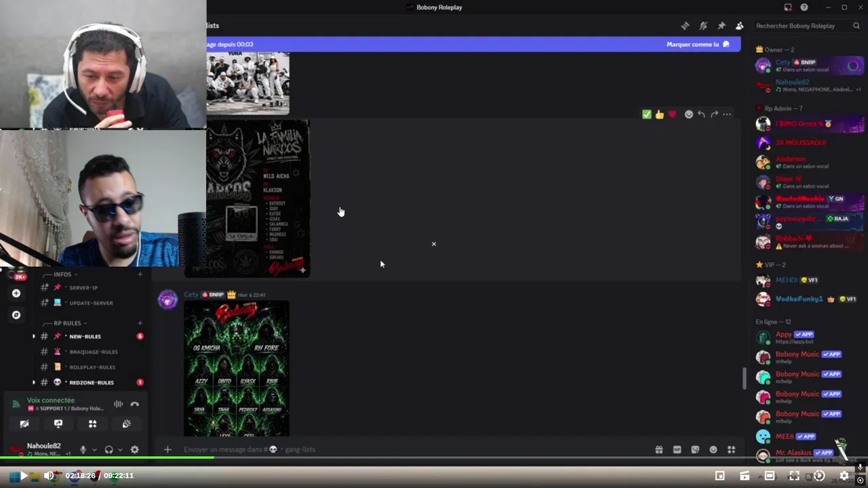This screenshot has height=488, width=868.
Task: Click Marquer comme lu button
Action: [698, 44]
